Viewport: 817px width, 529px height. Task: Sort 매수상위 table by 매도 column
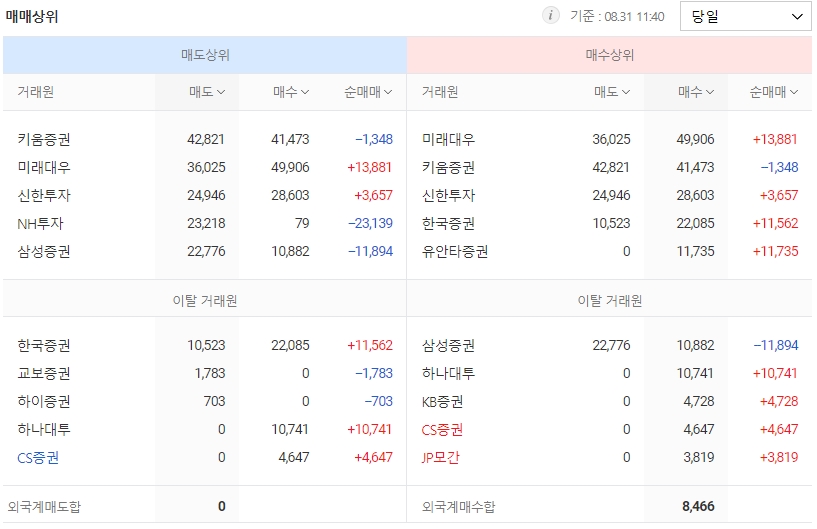coord(612,92)
